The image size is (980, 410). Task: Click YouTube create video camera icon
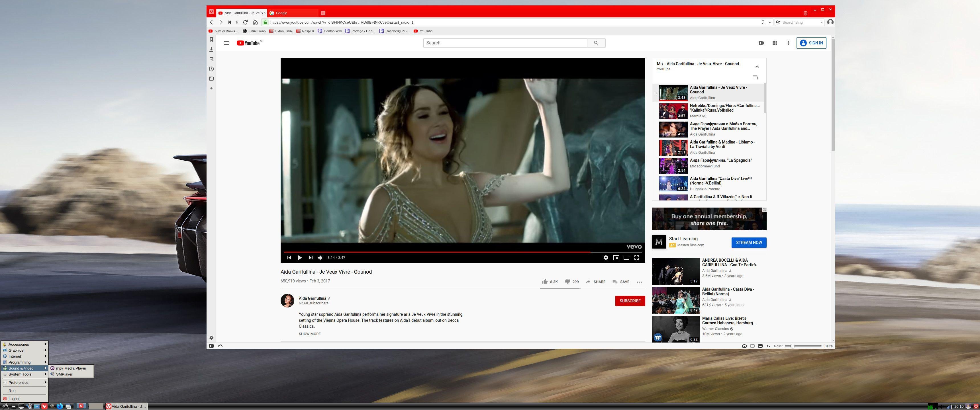[x=761, y=43]
